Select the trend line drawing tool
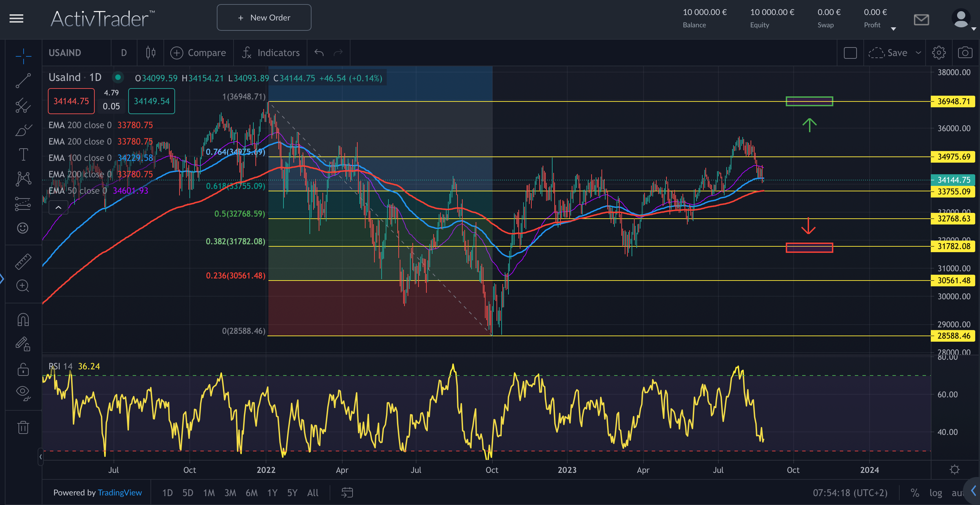This screenshot has height=505, width=980. [x=23, y=81]
